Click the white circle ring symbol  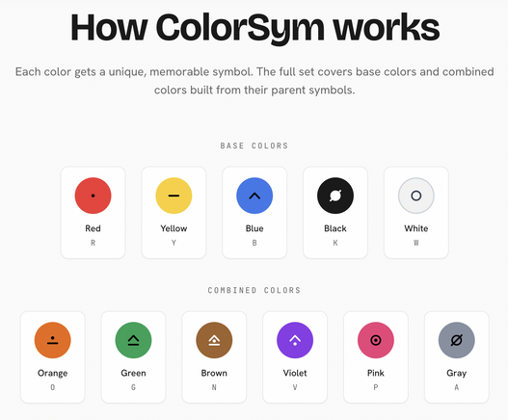(x=416, y=196)
